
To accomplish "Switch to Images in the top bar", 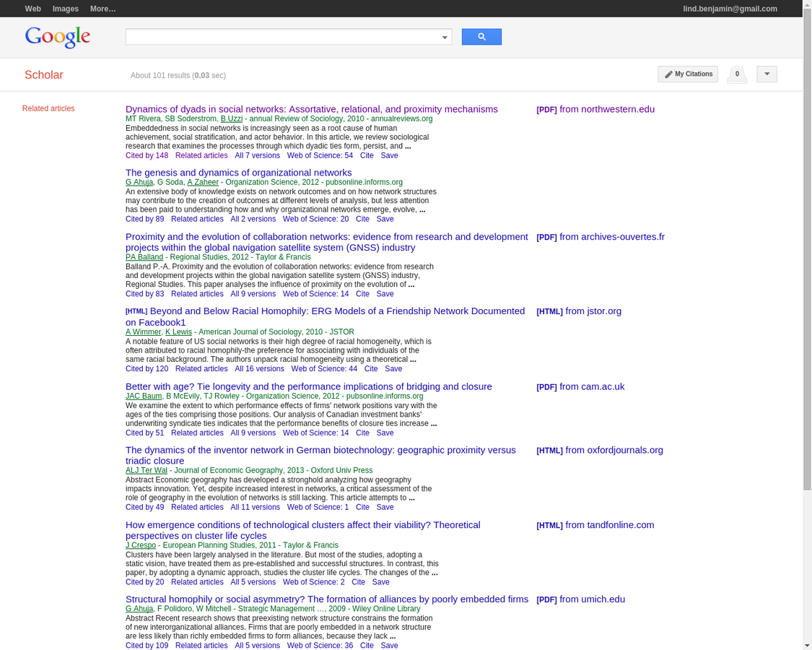I will 66,9.
